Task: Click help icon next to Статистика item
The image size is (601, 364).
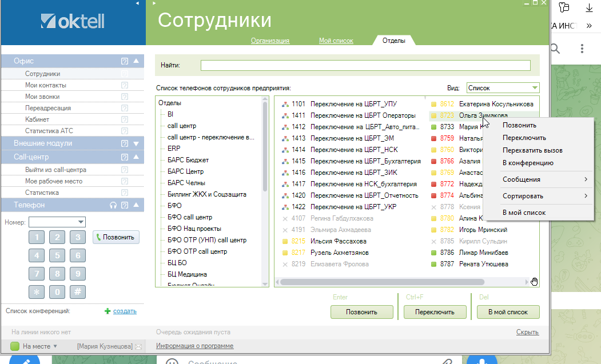Action: click(125, 193)
